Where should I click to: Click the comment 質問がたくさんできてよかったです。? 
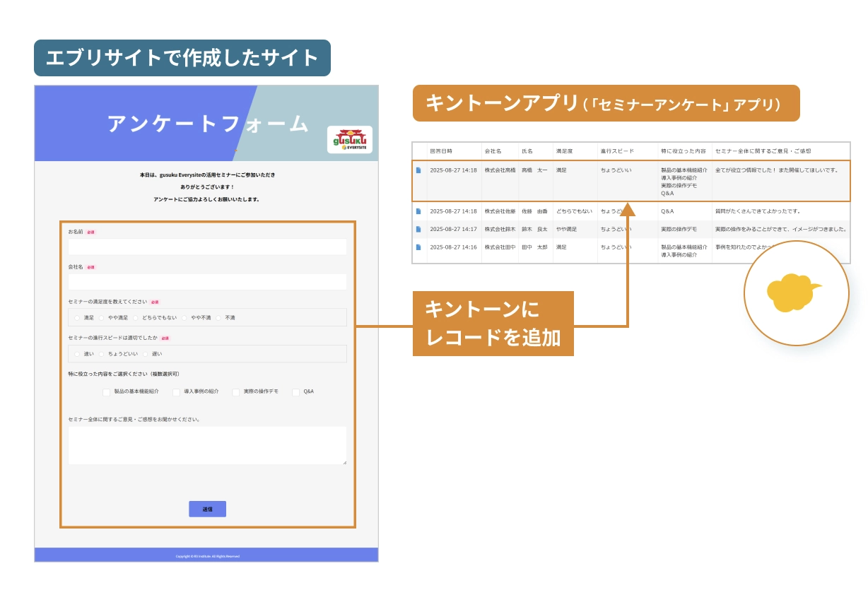coord(757,211)
